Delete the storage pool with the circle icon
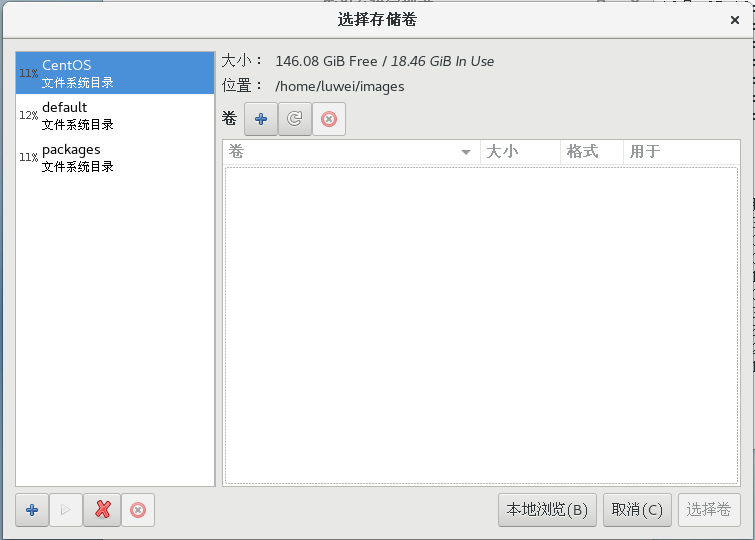This screenshot has height=540, width=755. tap(138, 510)
